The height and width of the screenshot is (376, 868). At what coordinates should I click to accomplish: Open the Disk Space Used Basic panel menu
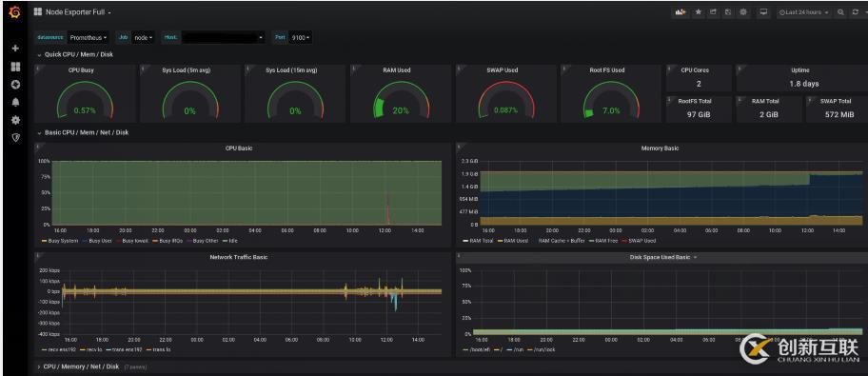[663, 257]
